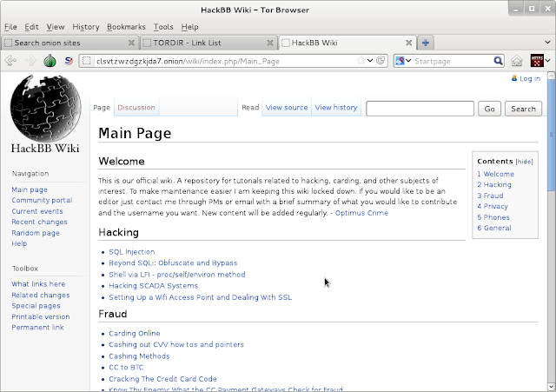Image resolution: width=556 pixels, height=392 pixels.
Task: Go to the browser home page icon
Action: coord(517,61)
